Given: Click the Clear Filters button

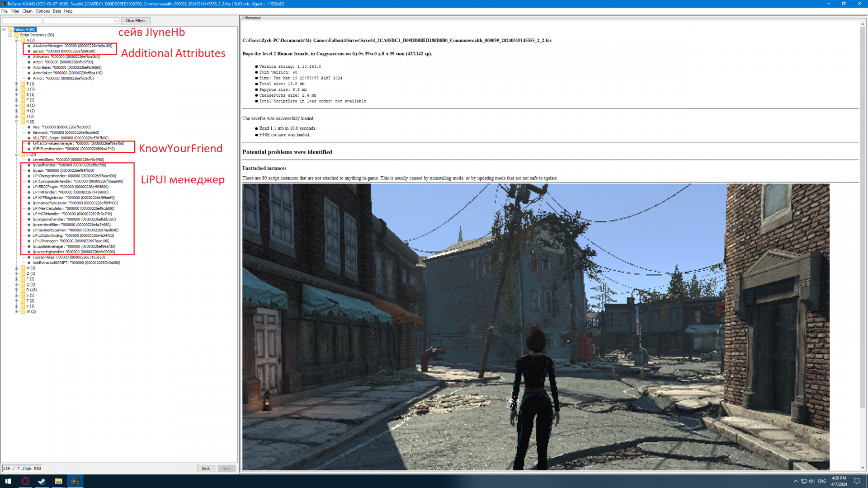Looking at the screenshot, I should [x=135, y=21].
